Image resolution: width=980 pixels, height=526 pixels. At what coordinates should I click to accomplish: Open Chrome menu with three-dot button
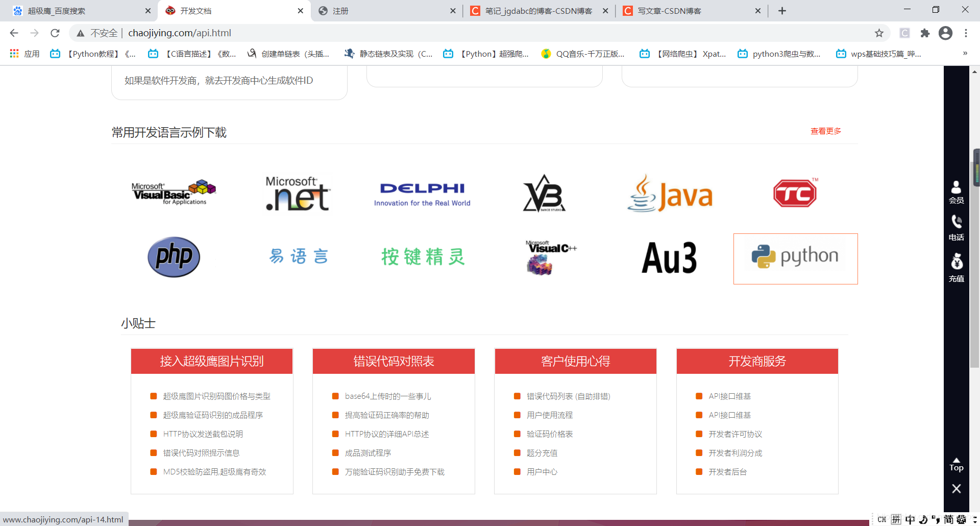click(966, 33)
